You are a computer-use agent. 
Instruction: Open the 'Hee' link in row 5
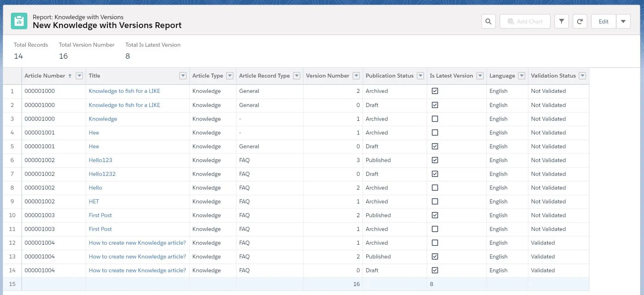coord(94,146)
